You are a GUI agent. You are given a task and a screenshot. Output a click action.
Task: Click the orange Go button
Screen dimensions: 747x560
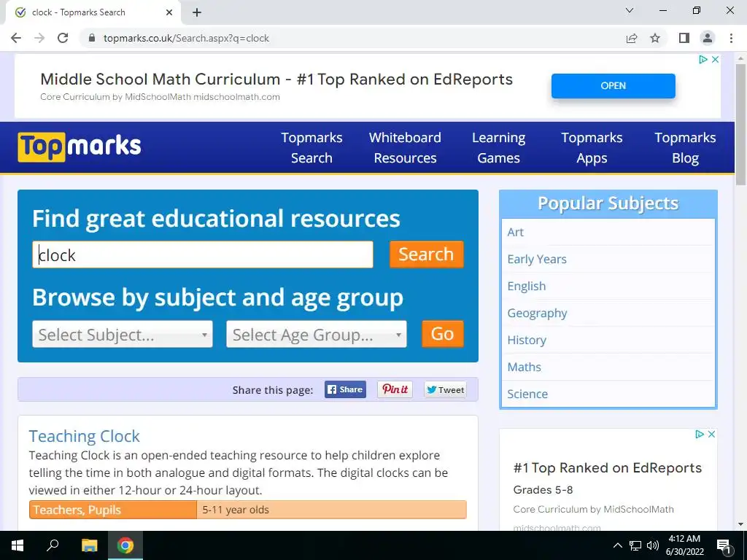(x=443, y=334)
